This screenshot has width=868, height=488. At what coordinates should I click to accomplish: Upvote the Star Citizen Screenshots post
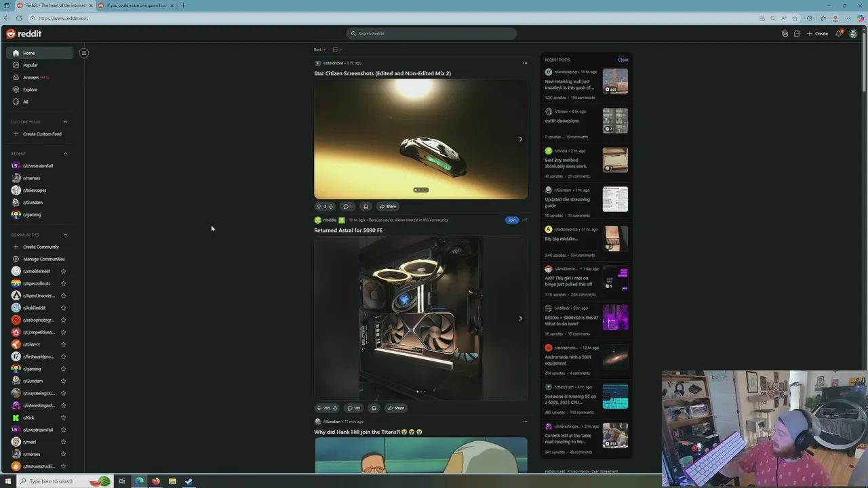click(319, 206)
